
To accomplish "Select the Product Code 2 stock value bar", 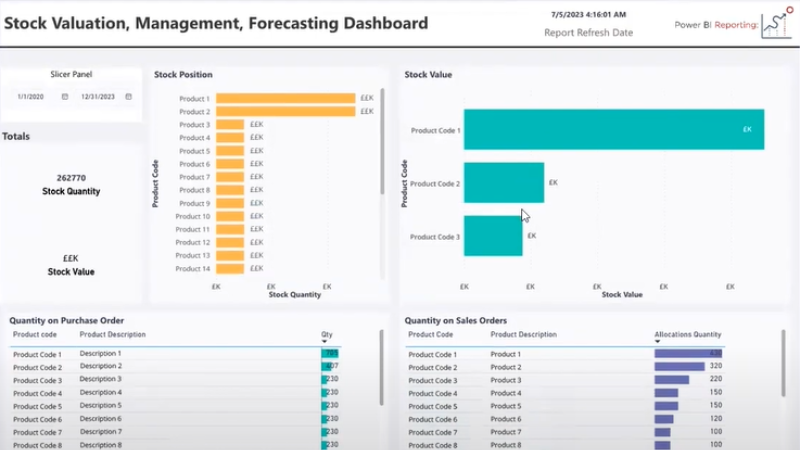I will pyautogui.click(x=504, y=183).
